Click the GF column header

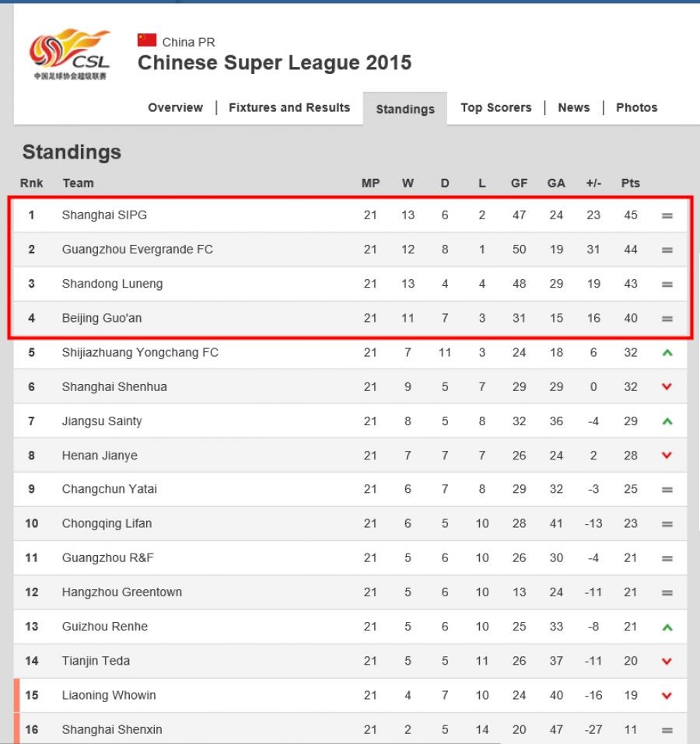tap(519, 183)
